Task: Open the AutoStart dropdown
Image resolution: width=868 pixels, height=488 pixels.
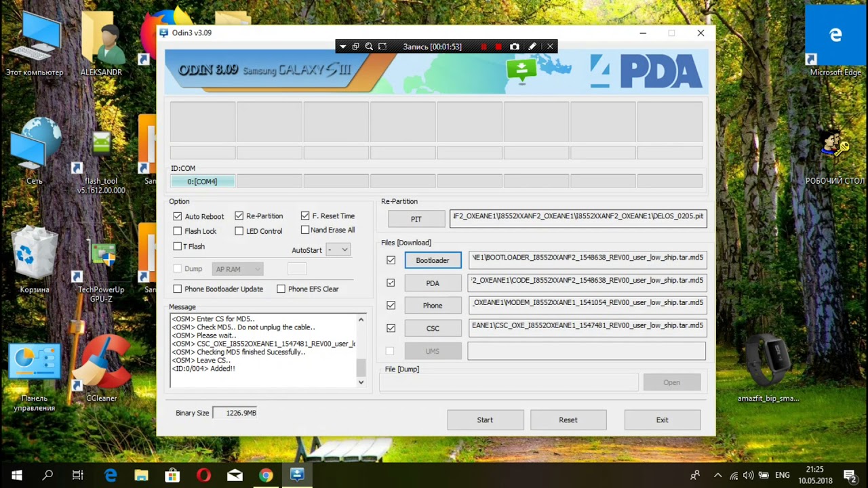Action: point(338,249)
